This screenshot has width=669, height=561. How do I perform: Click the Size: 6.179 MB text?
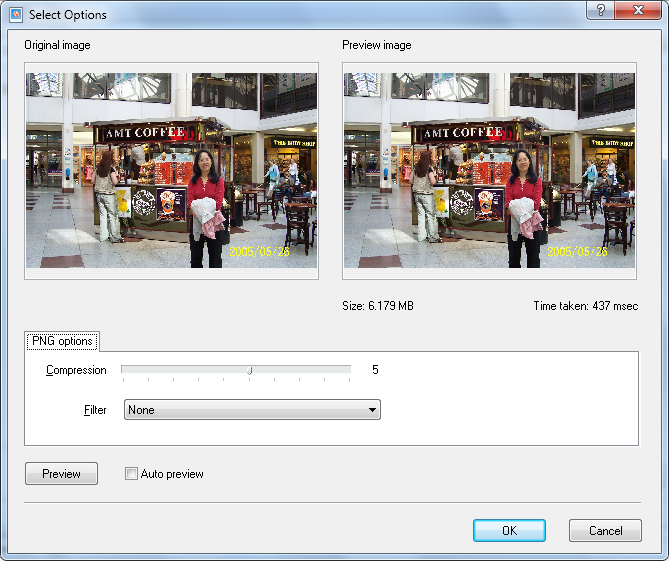pyautogui.click(x=377, y=306)
